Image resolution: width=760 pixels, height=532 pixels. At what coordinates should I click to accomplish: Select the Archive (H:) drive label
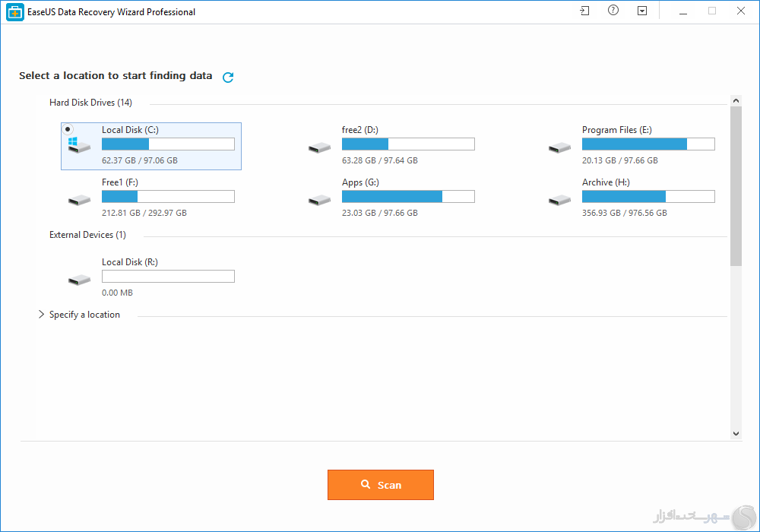pos(606,182)
